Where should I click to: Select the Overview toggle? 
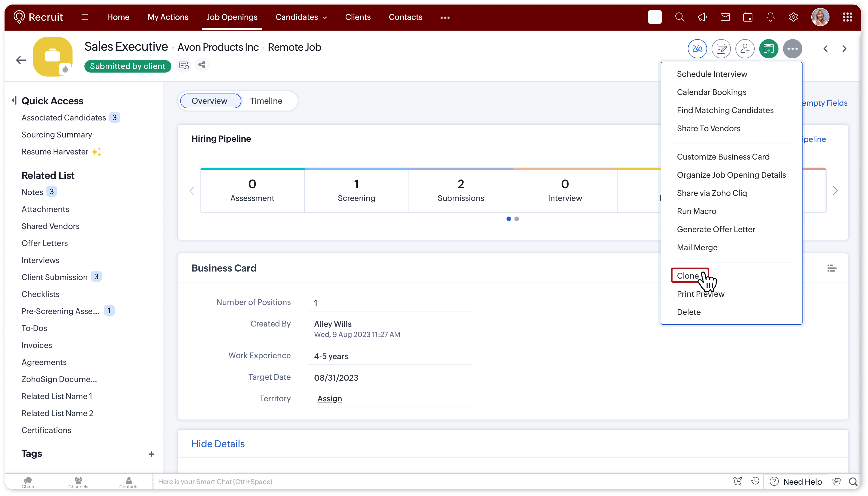tap(210, 101)
